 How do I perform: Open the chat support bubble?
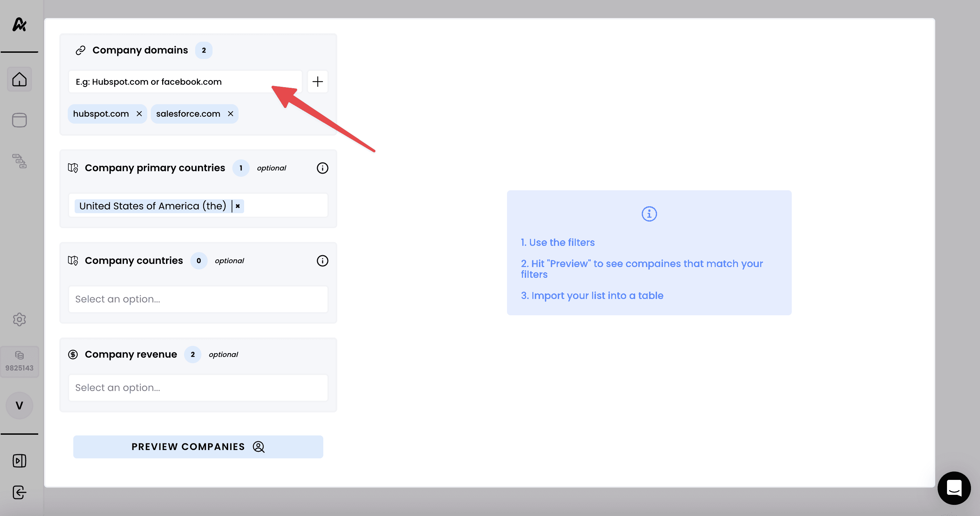click(954, 488)
